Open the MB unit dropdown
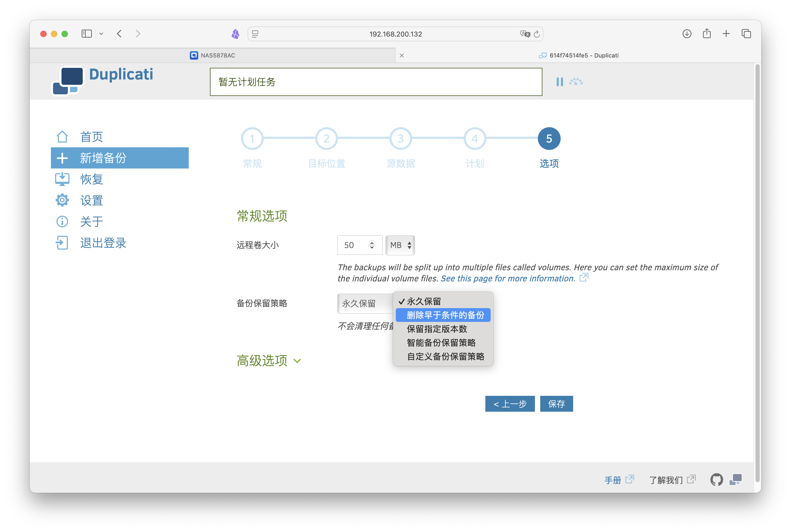This screenshot has height=532, width=791. [400, 245]
